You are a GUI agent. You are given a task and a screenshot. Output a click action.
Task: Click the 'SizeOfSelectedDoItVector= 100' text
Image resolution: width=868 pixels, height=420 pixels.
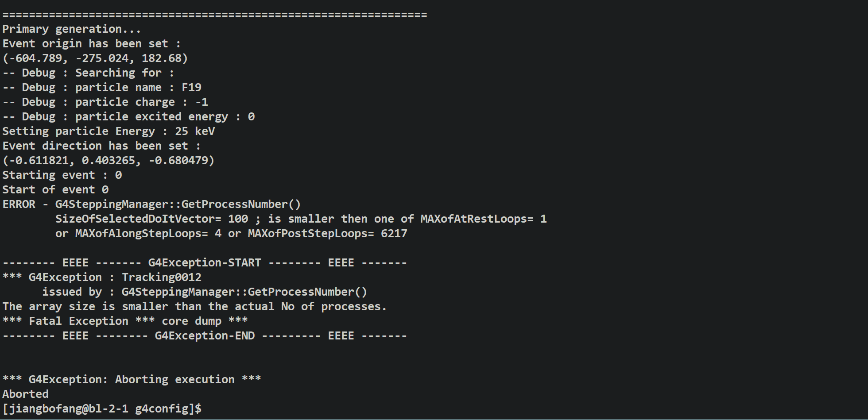pos(152,219)
